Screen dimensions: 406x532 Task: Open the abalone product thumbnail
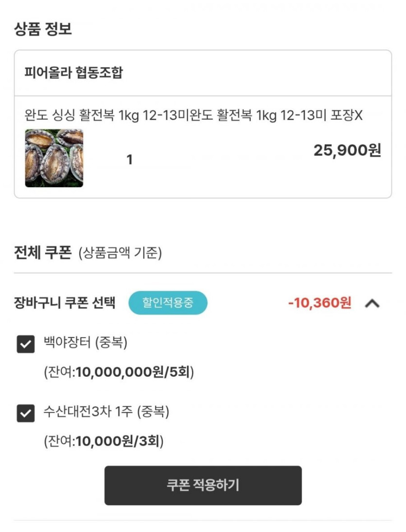[x=54, y=158]
